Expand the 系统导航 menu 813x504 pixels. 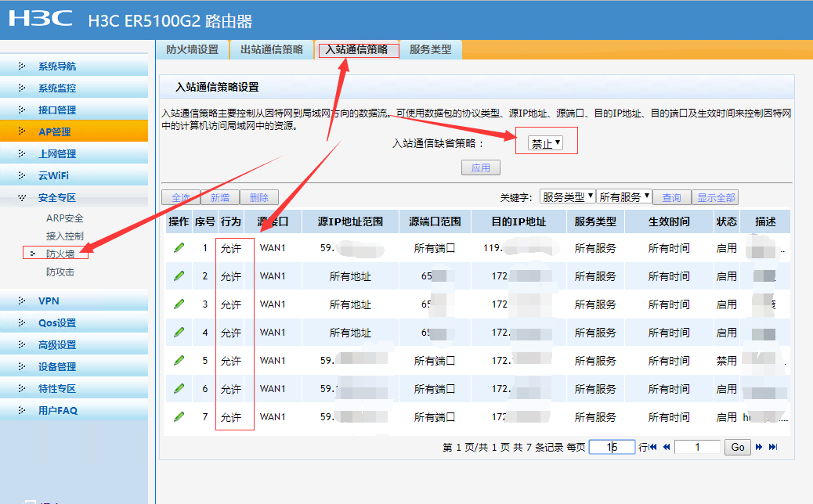74,67
